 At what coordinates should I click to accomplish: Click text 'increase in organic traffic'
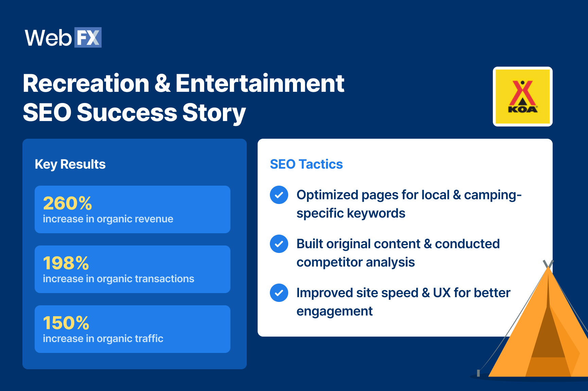[x=103, y=339]
